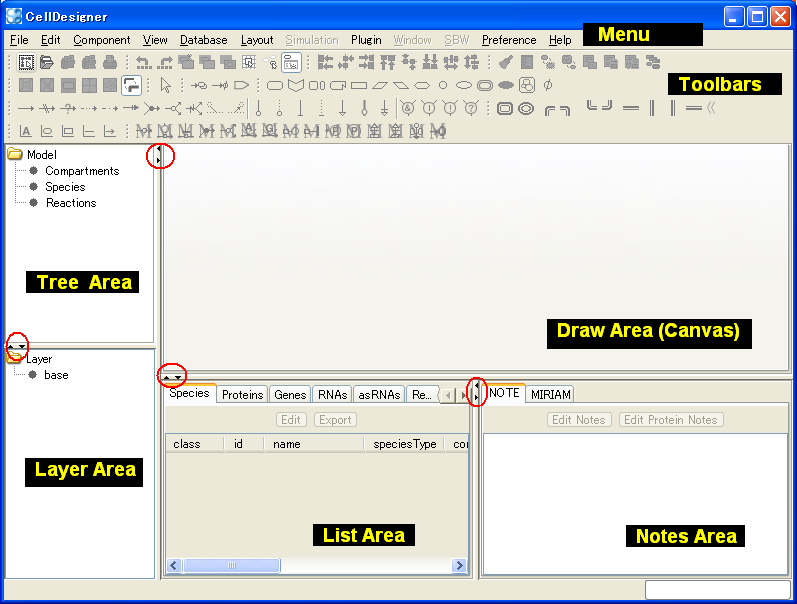Open the Plugin menu
797x604 pixels.
coord(366,40)
